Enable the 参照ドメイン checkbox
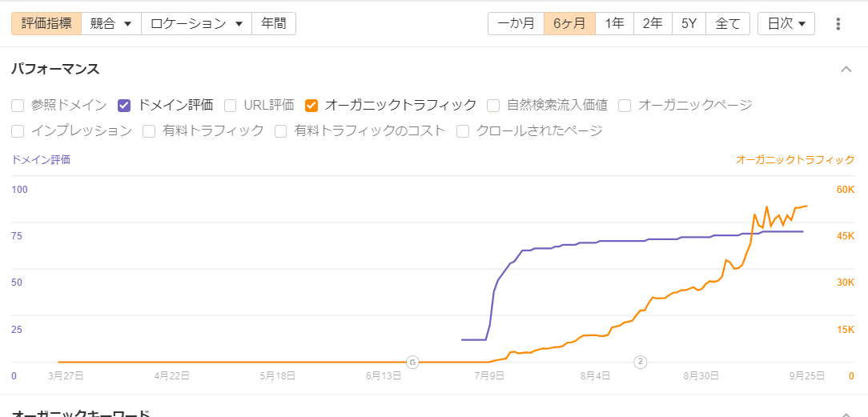 coord(18,105)
